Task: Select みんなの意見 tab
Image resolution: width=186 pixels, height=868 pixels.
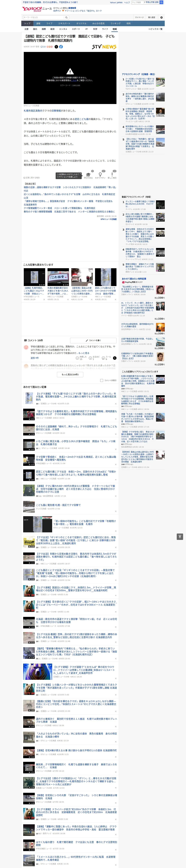Action: point(99,24)
